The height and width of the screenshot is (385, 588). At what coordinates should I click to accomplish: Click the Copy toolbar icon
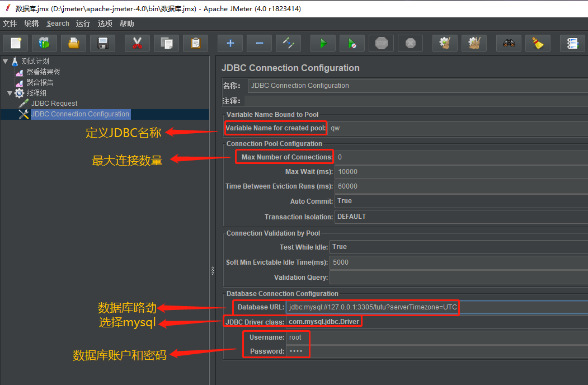(x=167, y=43)
